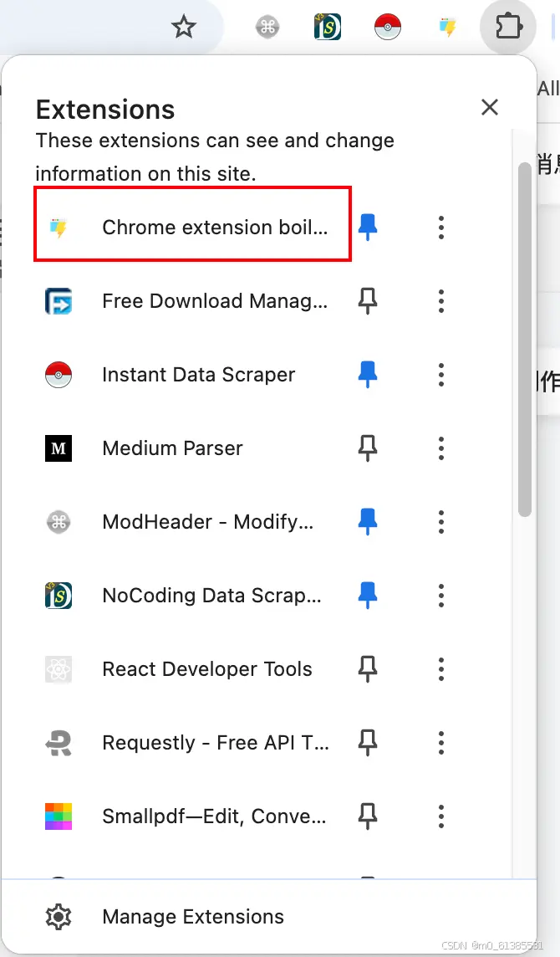This screenshot has height=957, width=560.
Task: Unpin Chrome extension boilerplate from toolbar
Action: pos(368,227)
